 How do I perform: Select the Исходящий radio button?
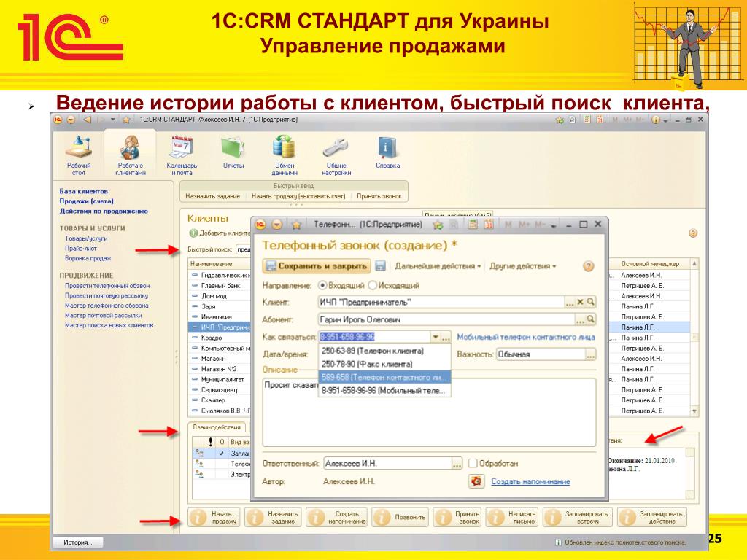(x=372, y=285)
